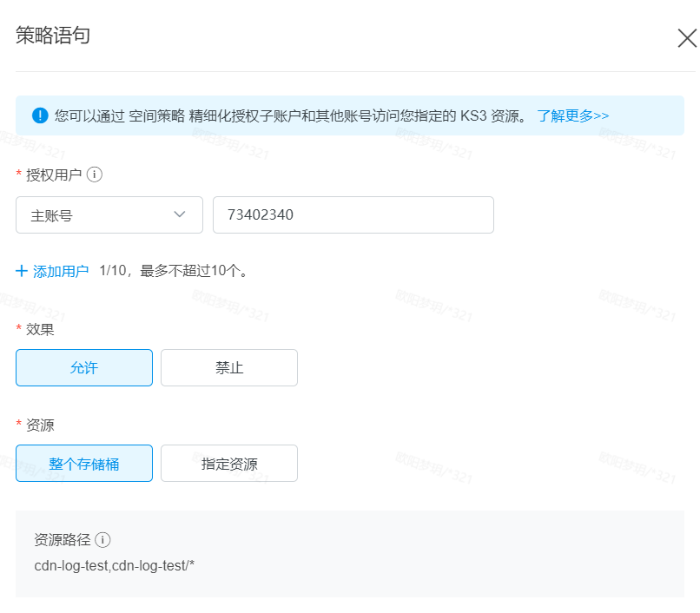Click info icon next to 授权用户
This screenshot has height=613, width=700.
pos(95,175)
